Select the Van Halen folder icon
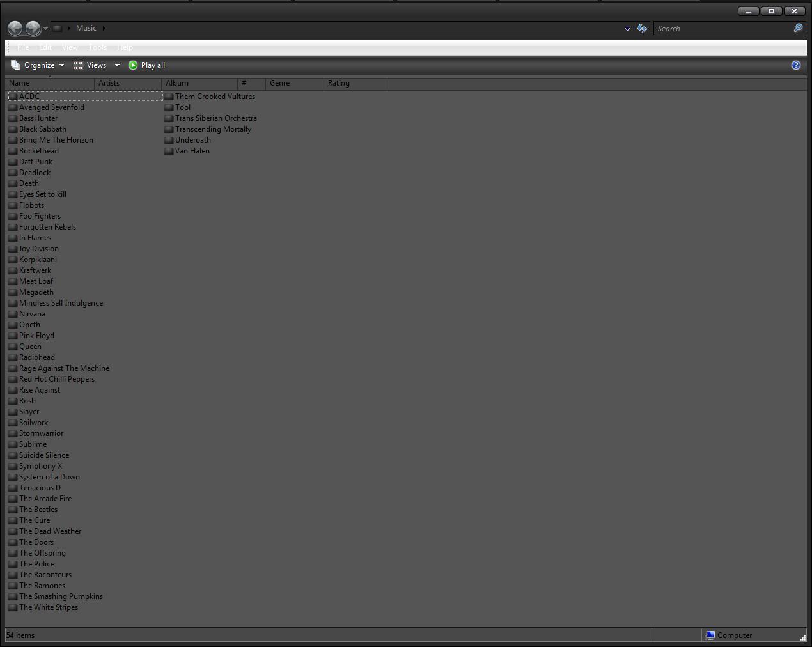This screenshot has width=812, height=647. point(169,151)
